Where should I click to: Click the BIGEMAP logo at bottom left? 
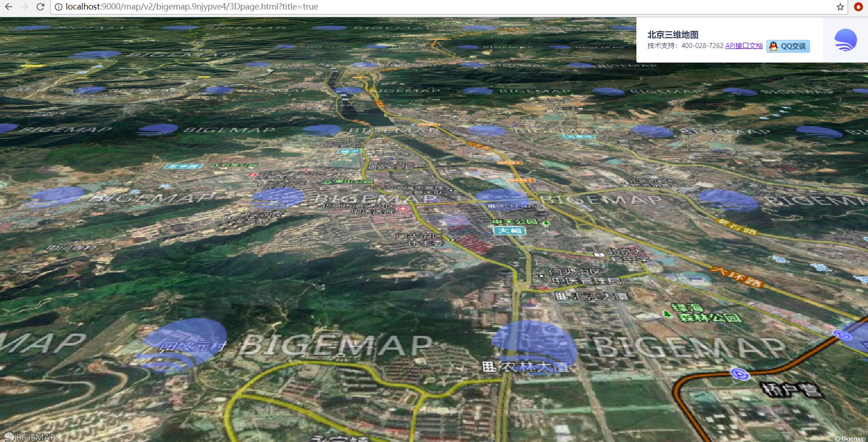click(x=29, y=437)
